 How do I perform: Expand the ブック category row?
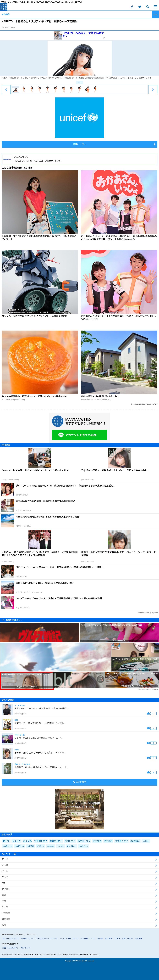pyautogui.click(x=80, y=907)
